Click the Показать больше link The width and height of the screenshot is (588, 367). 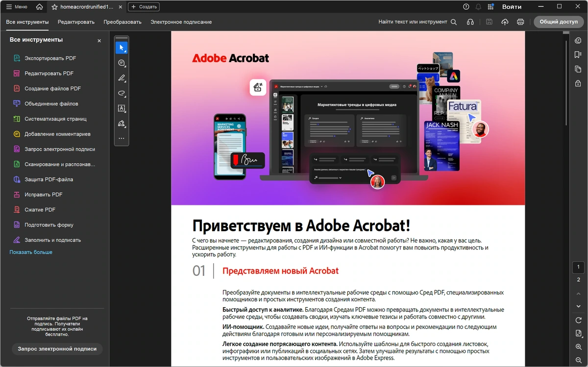click(x=31, y=252)
